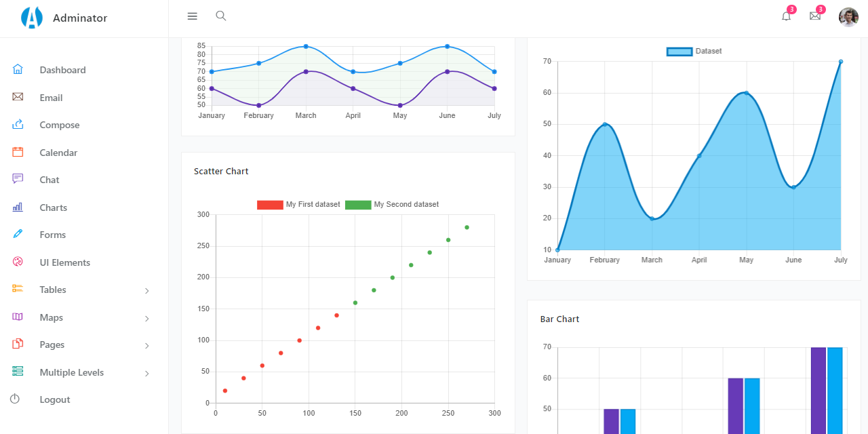Click the Compose icon

click(17, 124)
